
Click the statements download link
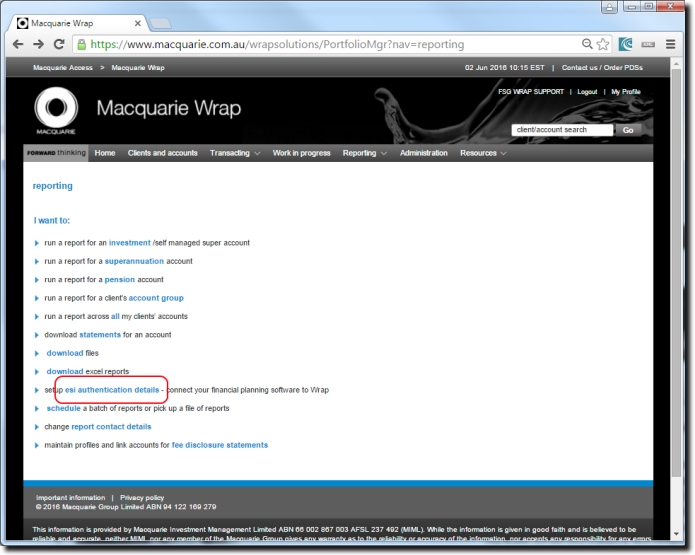[100, 335]
